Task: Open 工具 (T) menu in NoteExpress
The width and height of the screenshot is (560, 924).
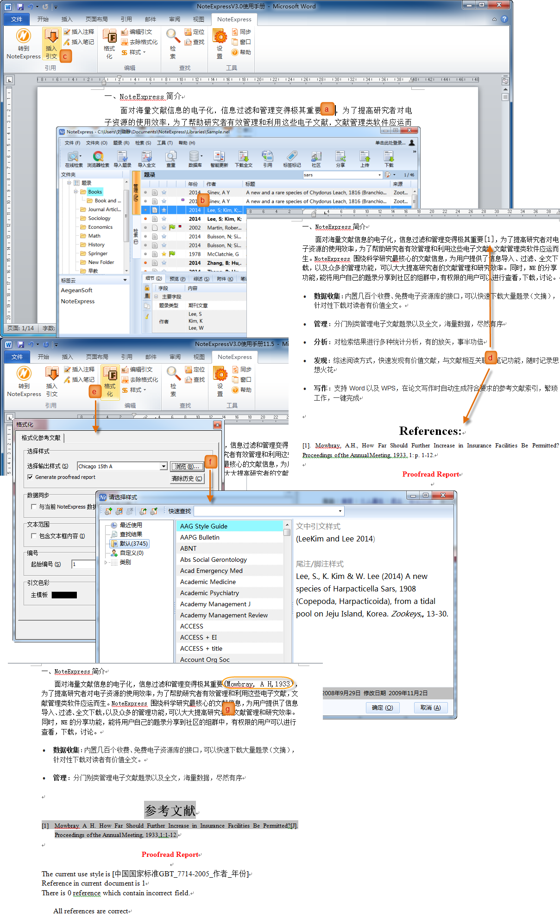Action: pos(165,143)
